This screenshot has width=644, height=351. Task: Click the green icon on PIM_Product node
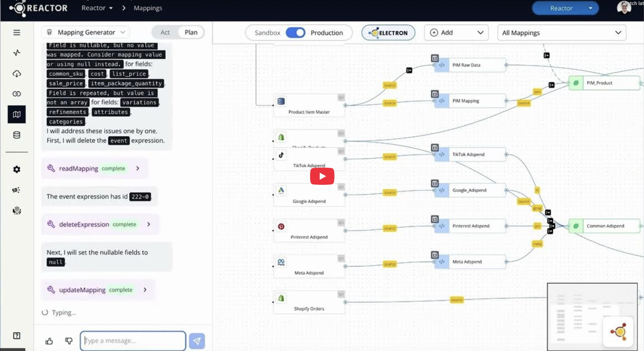click(576, 83)
